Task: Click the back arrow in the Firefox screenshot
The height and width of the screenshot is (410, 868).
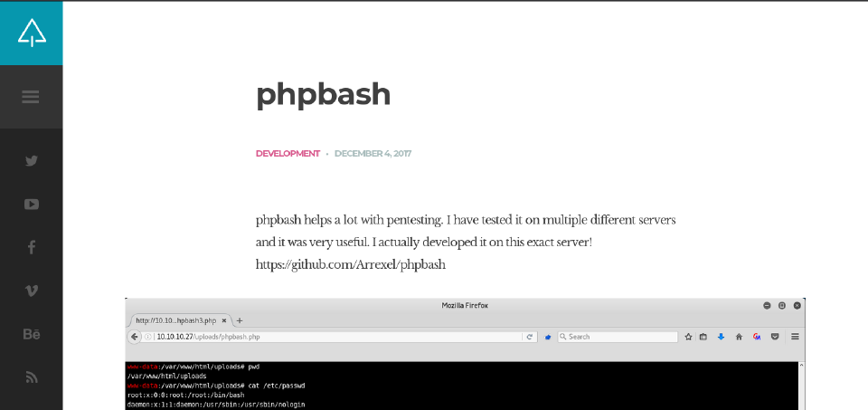Action: [135, 337]
